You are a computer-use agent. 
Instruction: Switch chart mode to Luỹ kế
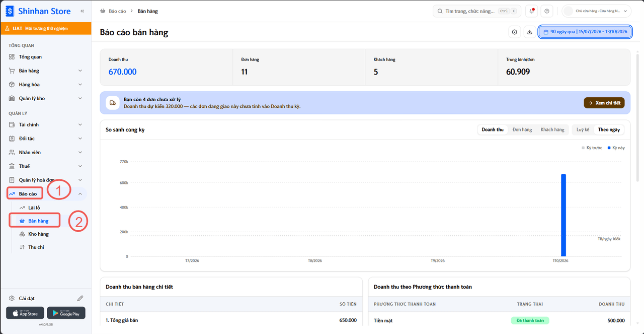point(583,129)
